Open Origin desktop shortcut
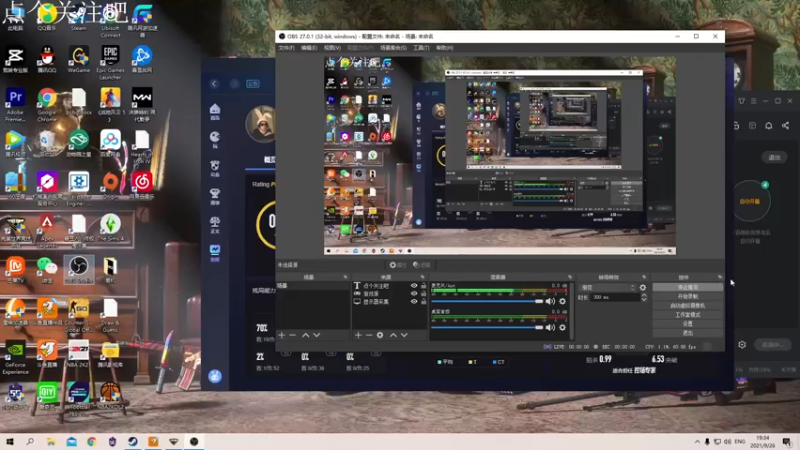 tap(110, 186)
